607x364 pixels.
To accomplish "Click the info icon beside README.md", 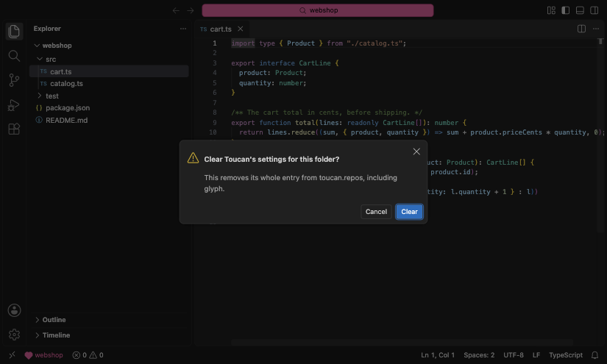I will click(x=39, y=120).
